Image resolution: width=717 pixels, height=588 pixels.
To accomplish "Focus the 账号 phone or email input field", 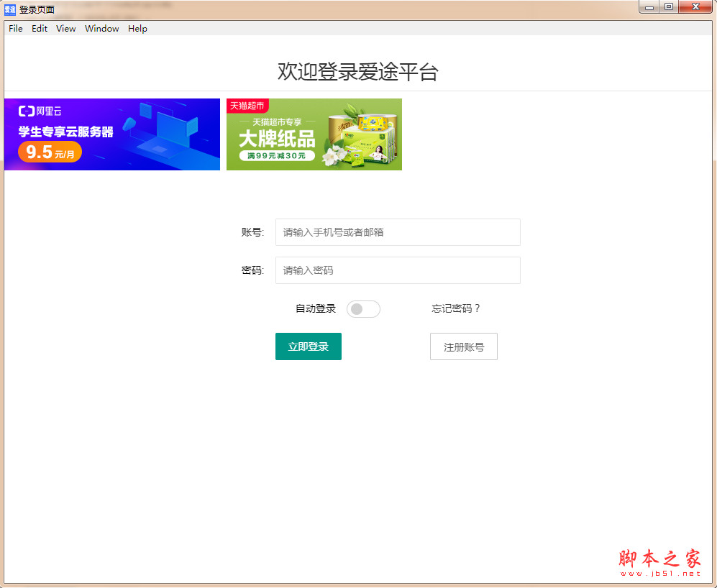I will click(398, 232).
